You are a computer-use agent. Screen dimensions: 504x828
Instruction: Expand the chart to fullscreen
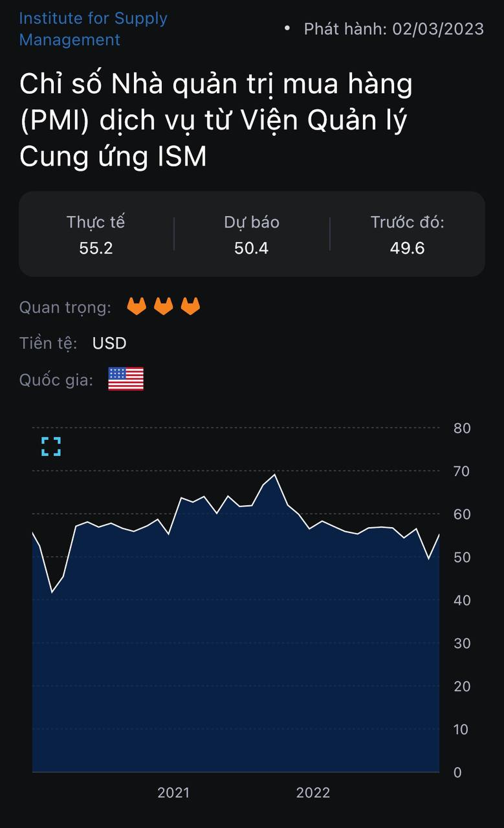point(51,446)
